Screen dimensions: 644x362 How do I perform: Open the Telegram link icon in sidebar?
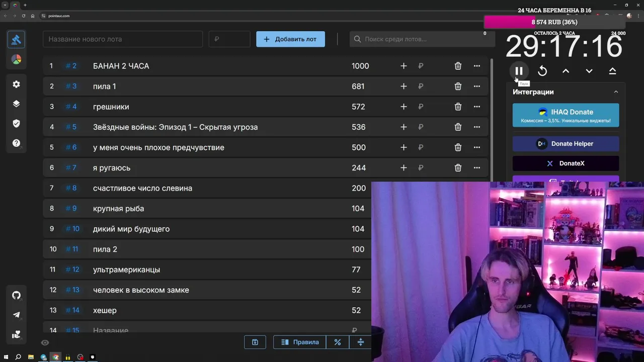pyautogui.click(x=16, y=315)
